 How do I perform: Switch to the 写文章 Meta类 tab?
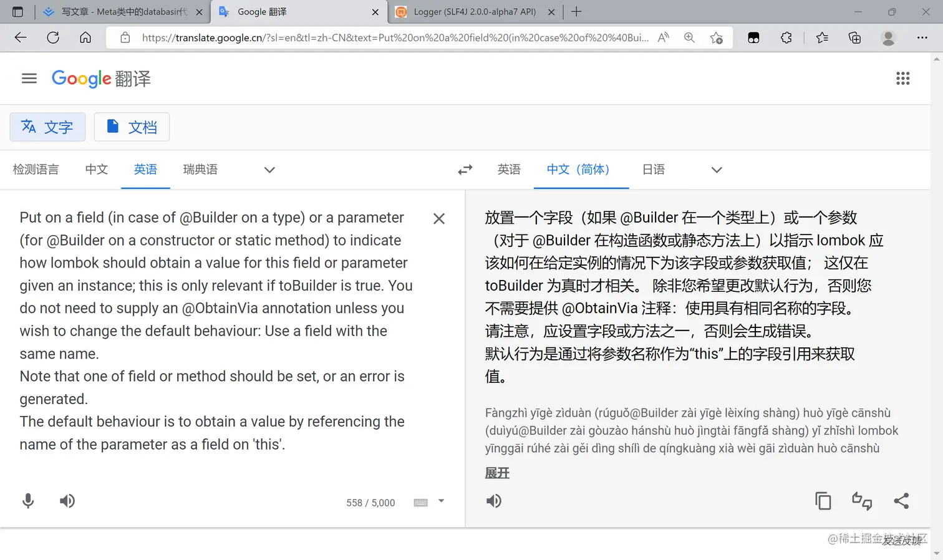point(123,12)
